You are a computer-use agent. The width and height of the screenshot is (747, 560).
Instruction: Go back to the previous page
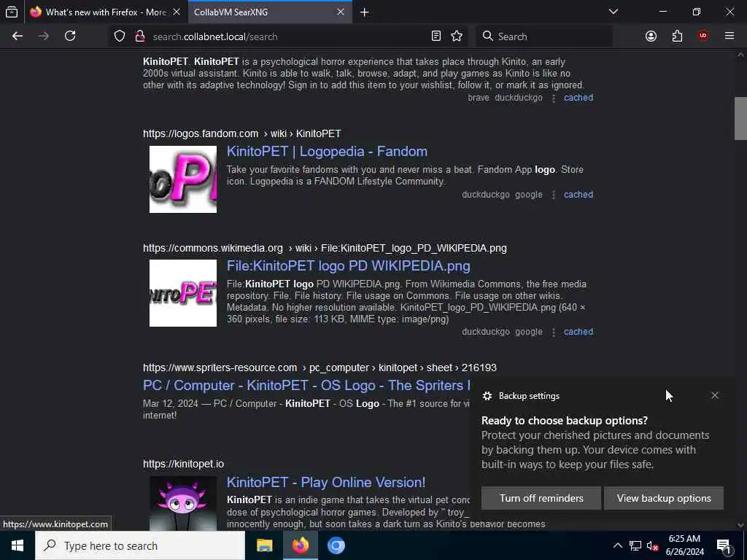[x=18, y=36]
